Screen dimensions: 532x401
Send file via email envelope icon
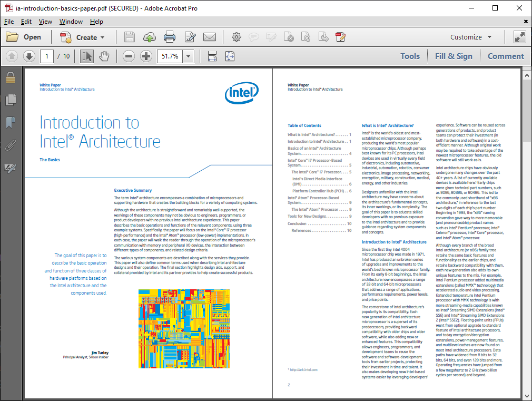pos(210,37)
